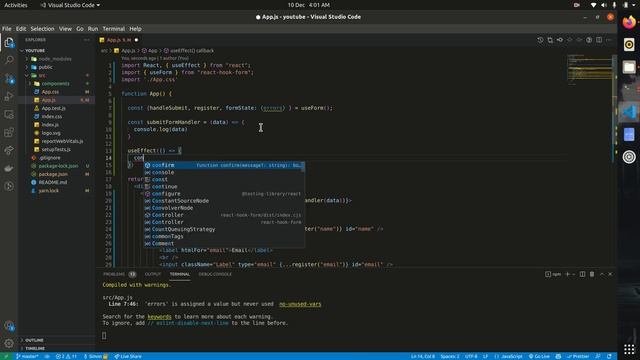Click the open changes icon in editor toolbar

(x=550, y=40)
